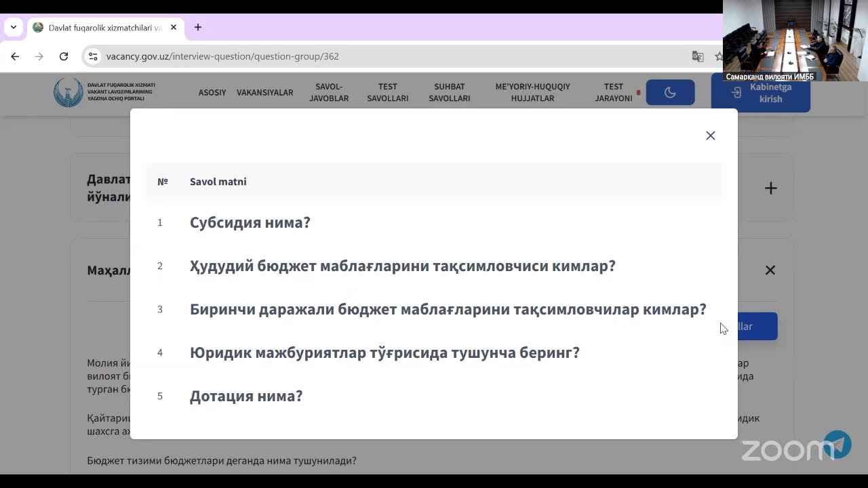Viewport: 868px width, 488px height.
Task: Click the portal emblem logo
Action: point(68,93)
